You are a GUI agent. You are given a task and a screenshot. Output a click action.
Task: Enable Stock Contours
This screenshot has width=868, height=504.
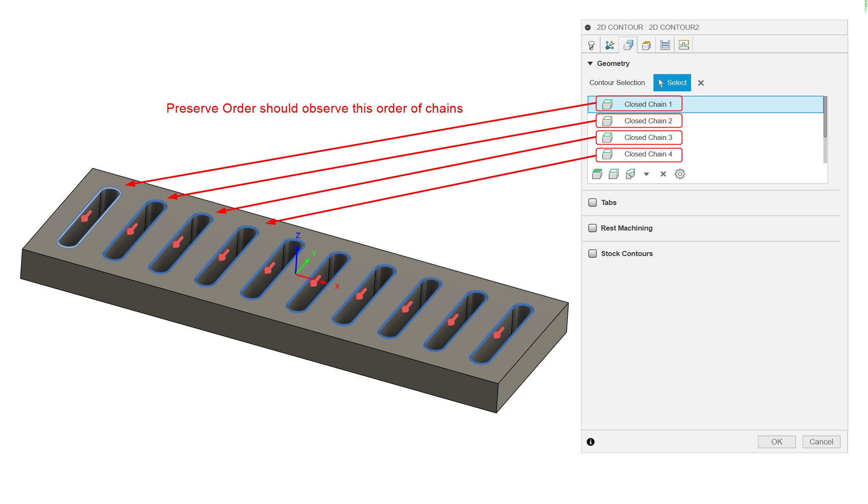593,253
